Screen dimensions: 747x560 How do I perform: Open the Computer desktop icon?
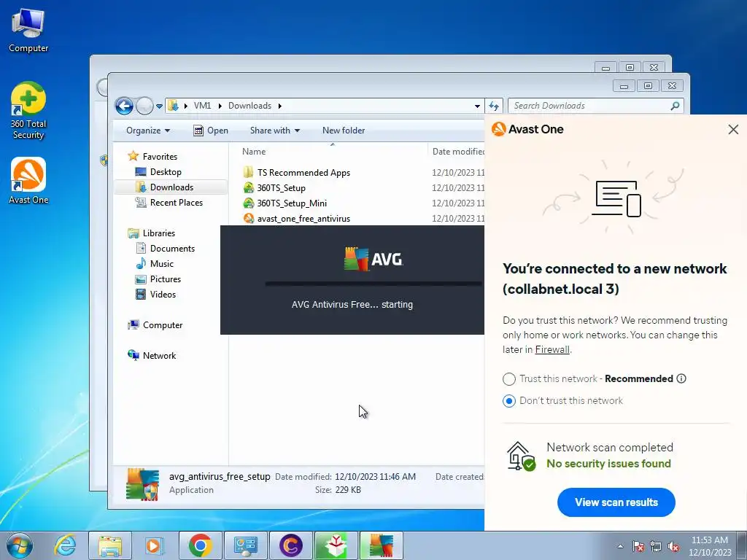point(28,29)
